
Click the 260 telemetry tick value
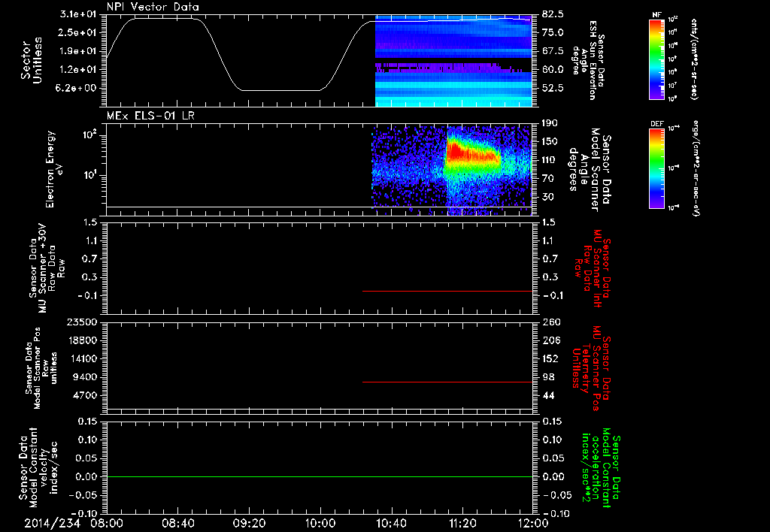tap(550, 322)
